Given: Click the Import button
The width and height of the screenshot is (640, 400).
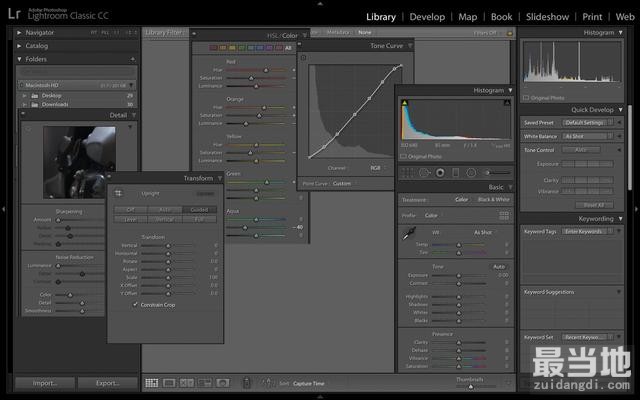Looking at the screenshot, I should point(44,383).
